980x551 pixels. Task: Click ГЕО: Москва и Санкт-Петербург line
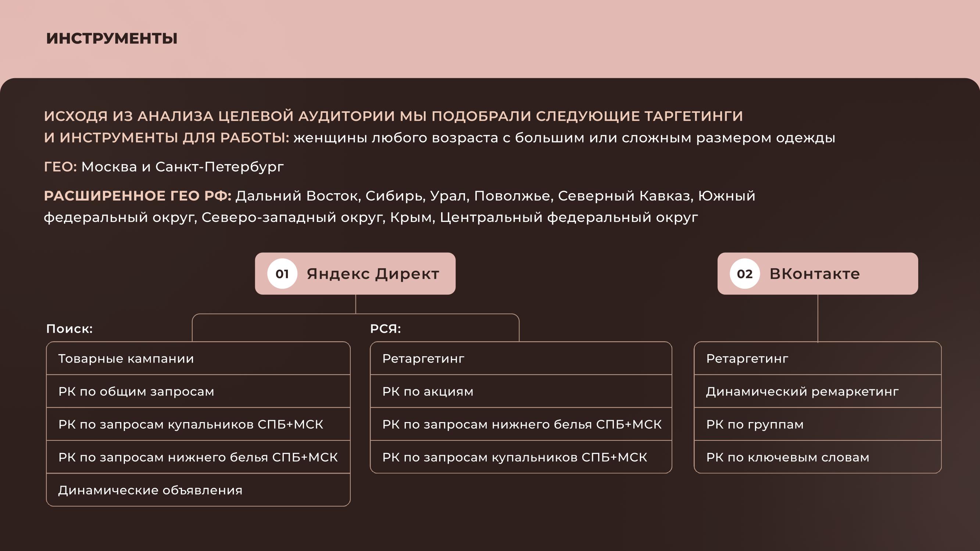(164, 166)
